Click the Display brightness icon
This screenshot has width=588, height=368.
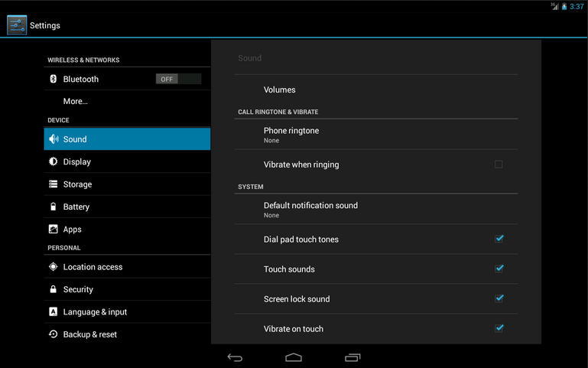[x=54, y=161]
